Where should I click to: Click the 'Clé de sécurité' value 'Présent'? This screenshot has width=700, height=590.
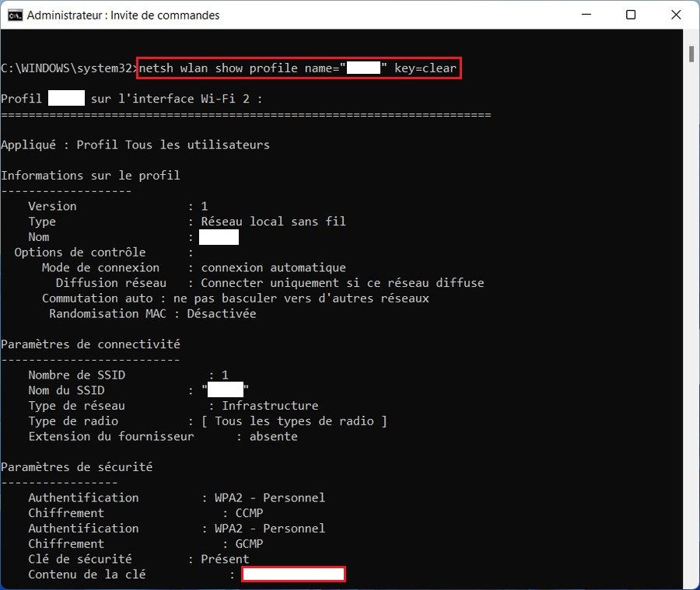point(225,559)
